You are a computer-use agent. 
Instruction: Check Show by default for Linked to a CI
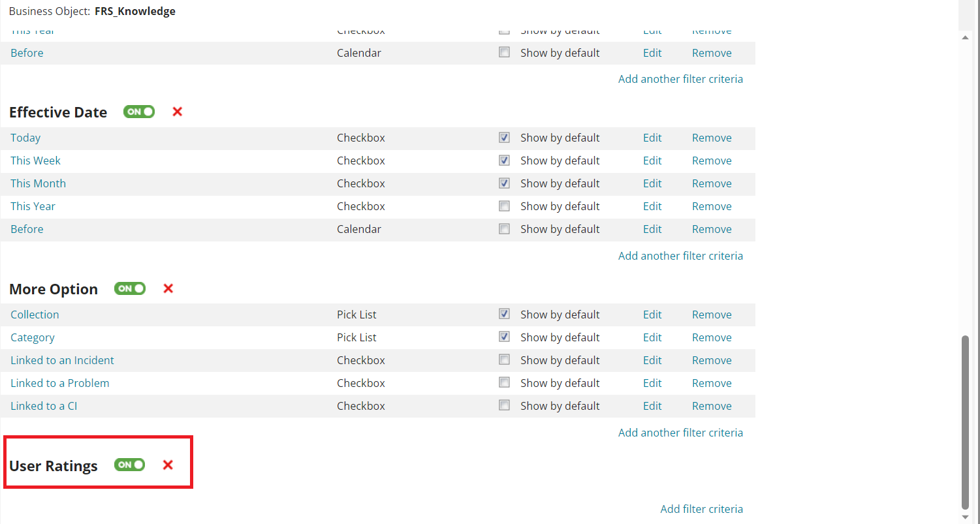pyautogui.click(x=504, y=405)
